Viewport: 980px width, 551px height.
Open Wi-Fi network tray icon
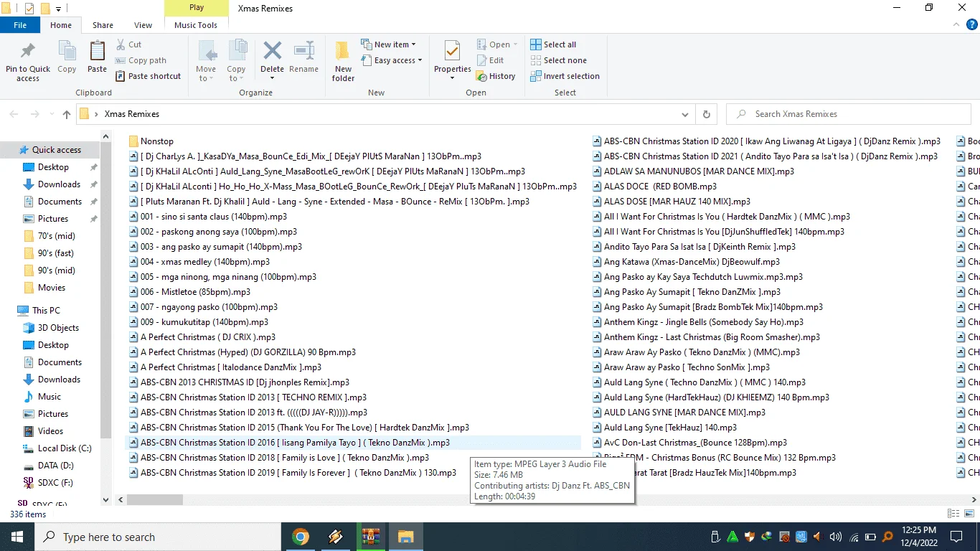click(x=854, y=537)
